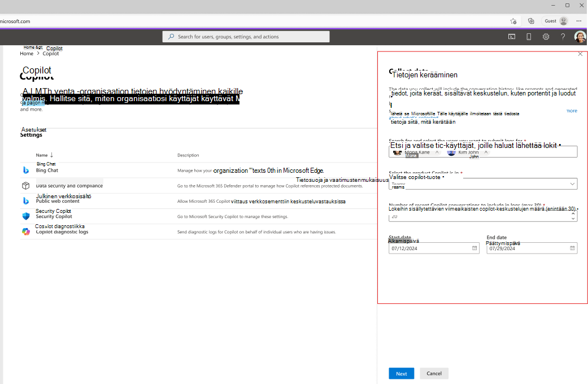Close the Collect data panel
Viewport: 588px width, 384px height.
580,54
